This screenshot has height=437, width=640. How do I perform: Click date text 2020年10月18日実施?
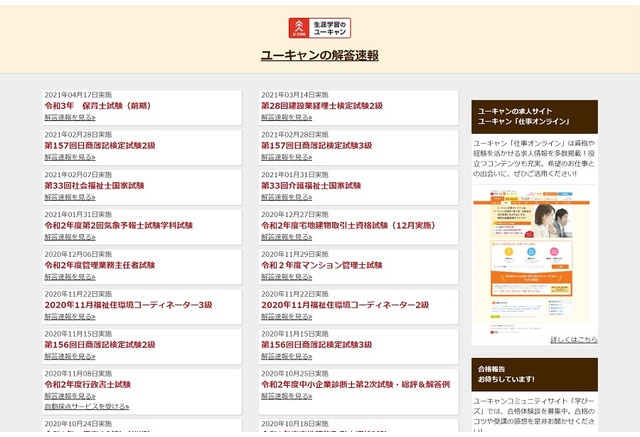click(x=295, y=424)
